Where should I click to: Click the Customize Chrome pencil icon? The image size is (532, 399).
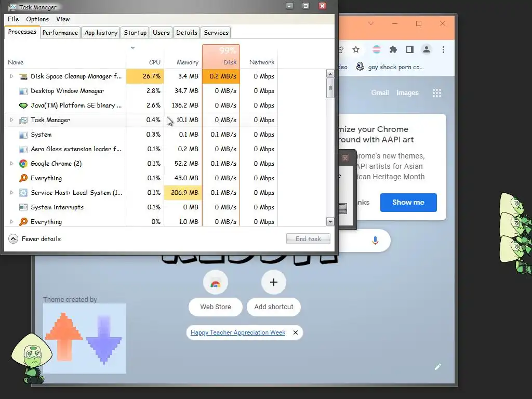tap(437, 366)
